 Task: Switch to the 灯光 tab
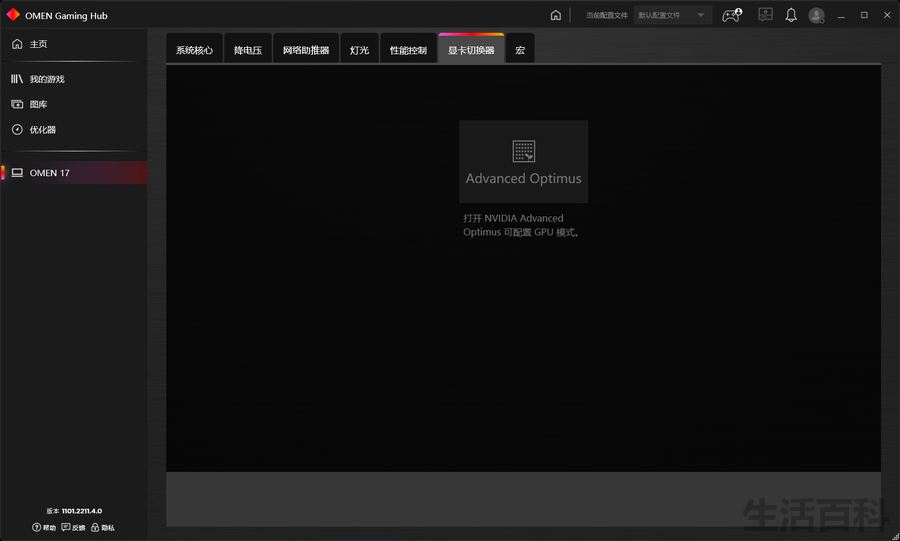coord(359,50)
